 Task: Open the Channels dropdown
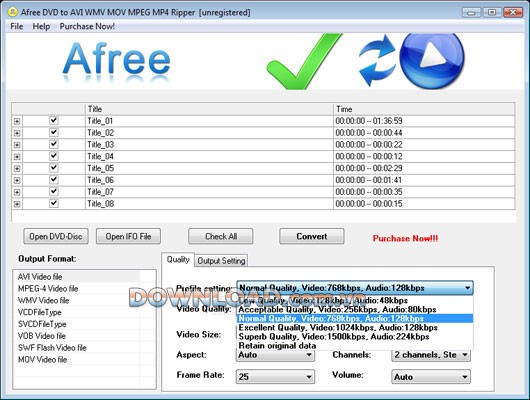point(431,355)
